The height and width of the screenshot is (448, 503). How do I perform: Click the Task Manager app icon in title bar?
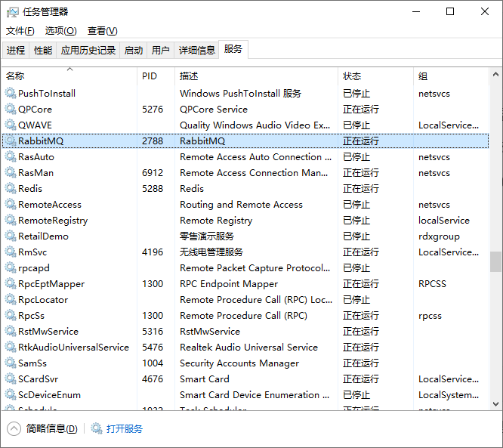tap(12, 11)
